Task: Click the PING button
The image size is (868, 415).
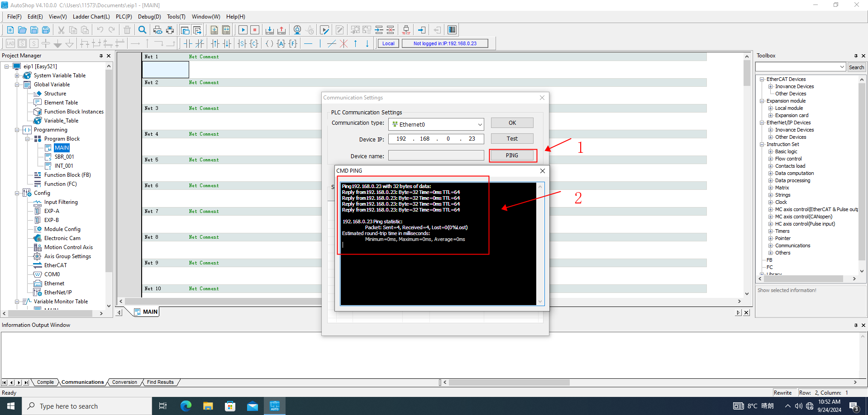Action: tap(512, 156)
